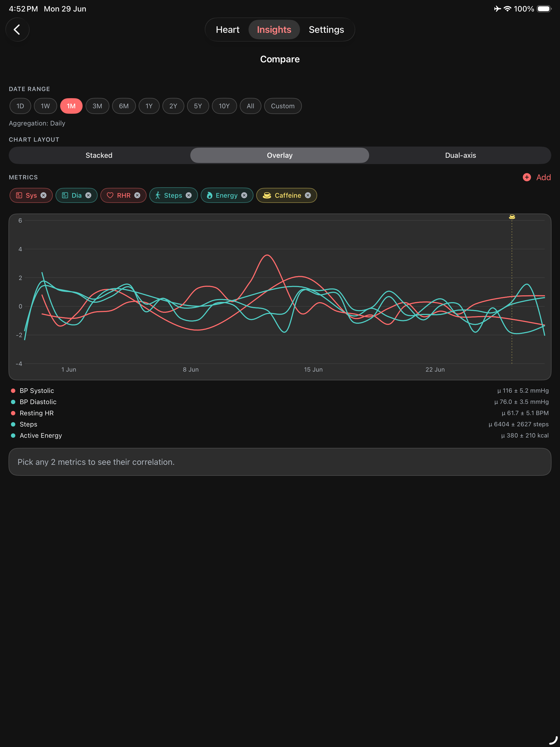Tap the chart at 15 Jun label

click(313, 369)
